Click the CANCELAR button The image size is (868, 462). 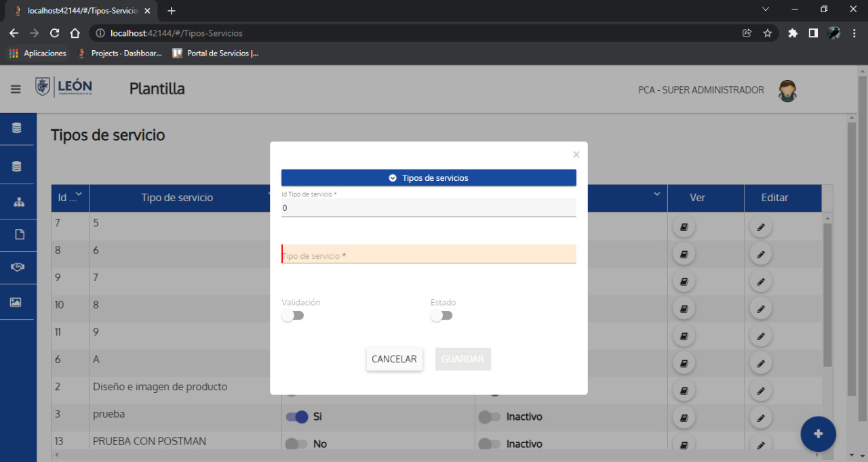(x=394, y=359)
